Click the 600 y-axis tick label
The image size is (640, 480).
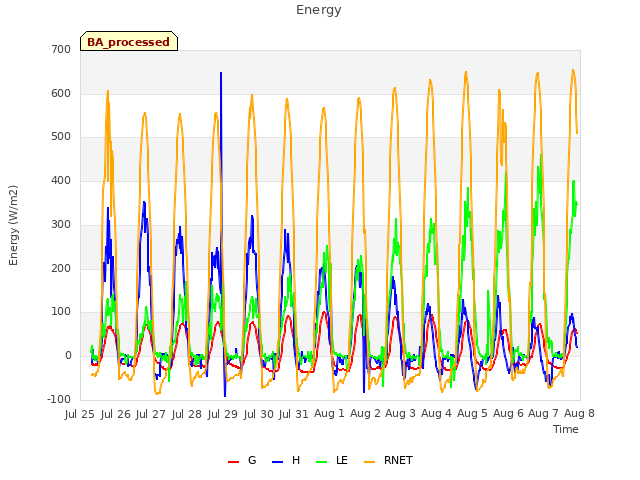coord(61,93)
